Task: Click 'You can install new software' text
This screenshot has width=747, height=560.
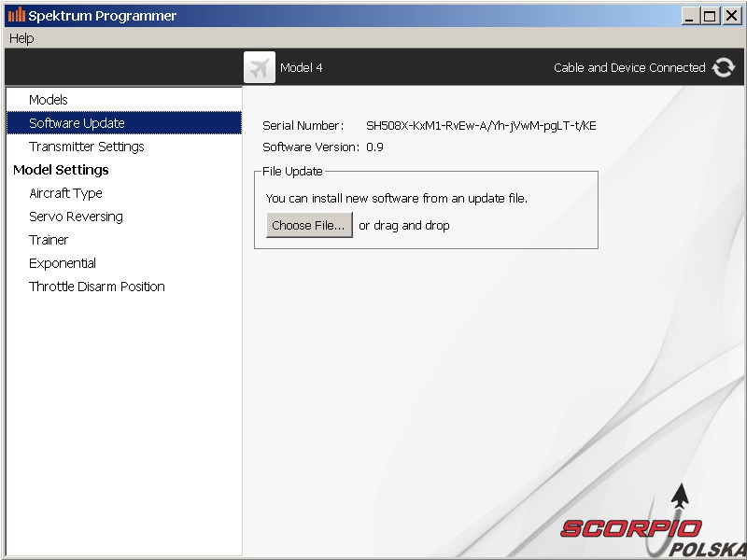Action: coord(396,198)
